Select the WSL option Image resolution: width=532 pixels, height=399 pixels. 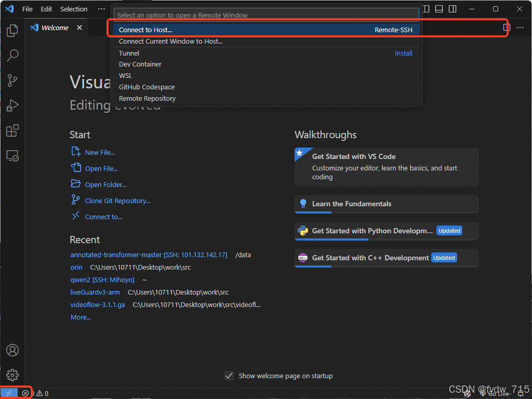[x=266, y=76]
